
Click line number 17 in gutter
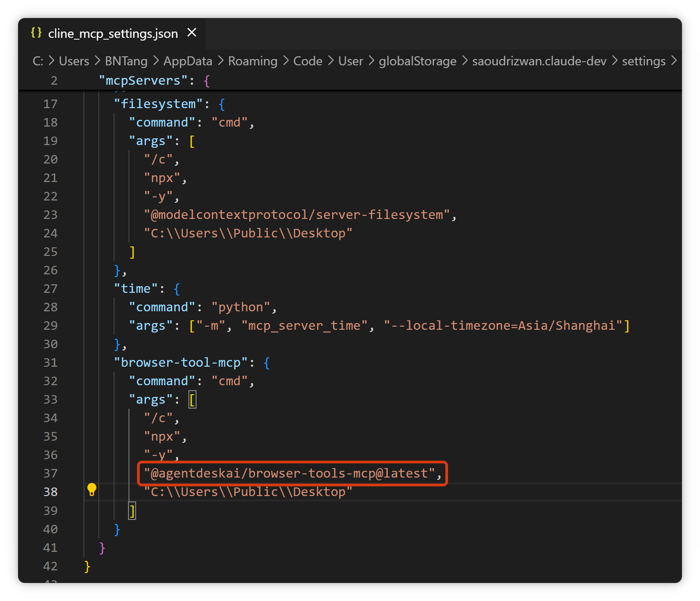(50, 104)
